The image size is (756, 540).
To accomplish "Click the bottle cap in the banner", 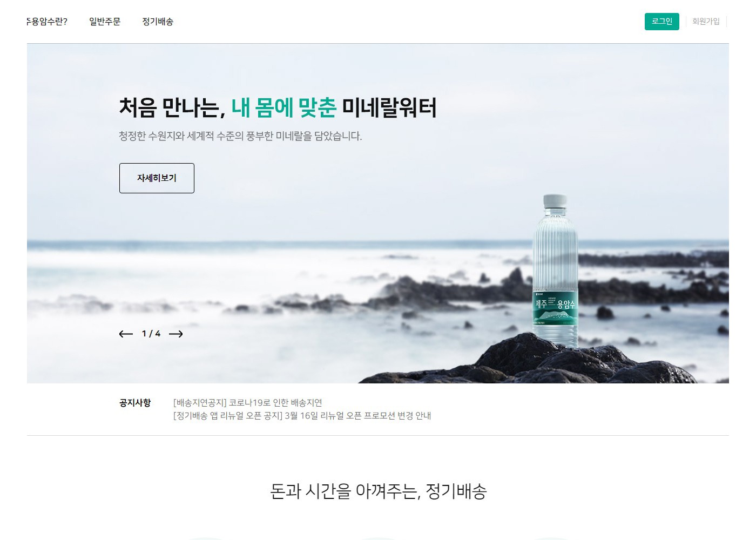I will (555, 201).
